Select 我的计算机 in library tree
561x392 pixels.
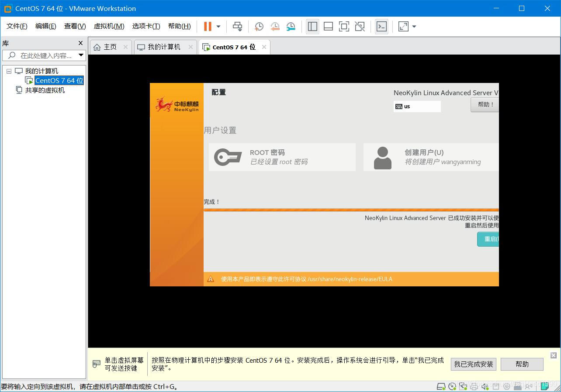click(x=42, y=71)
